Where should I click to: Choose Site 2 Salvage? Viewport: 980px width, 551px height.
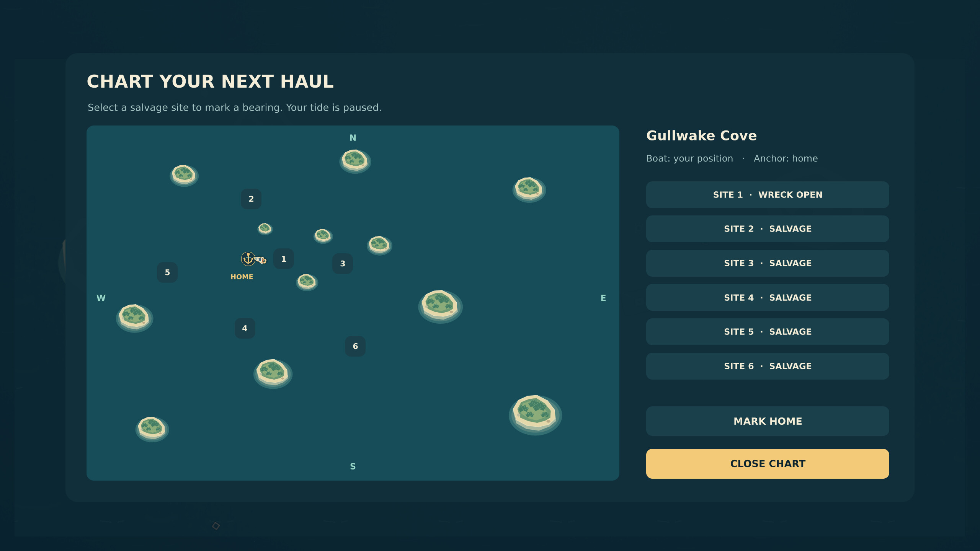tap(768, 229)
